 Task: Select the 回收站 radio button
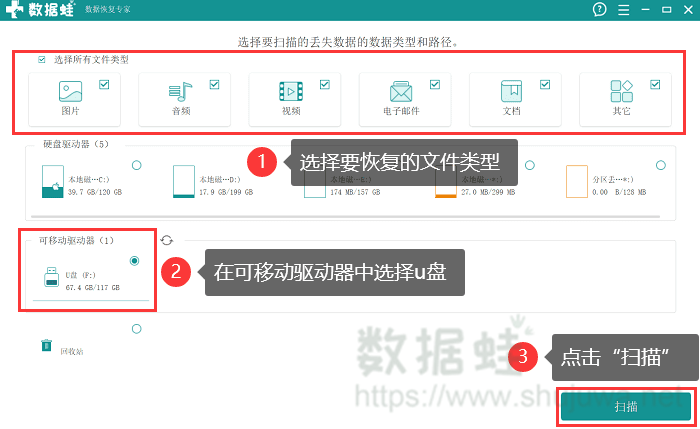[137, 329]
